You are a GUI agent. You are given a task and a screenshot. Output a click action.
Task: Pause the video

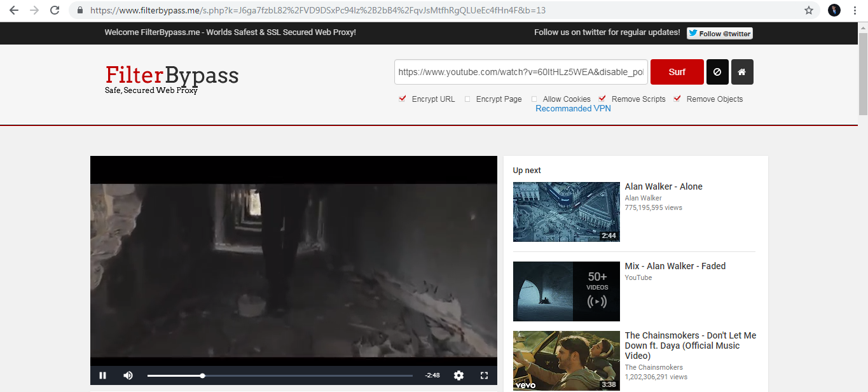tap(102, 375)
